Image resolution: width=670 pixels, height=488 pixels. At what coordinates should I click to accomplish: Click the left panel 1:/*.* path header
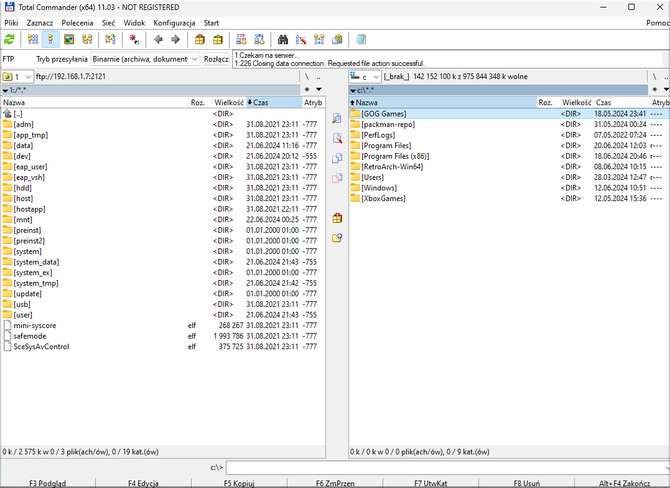coord(151,90)
